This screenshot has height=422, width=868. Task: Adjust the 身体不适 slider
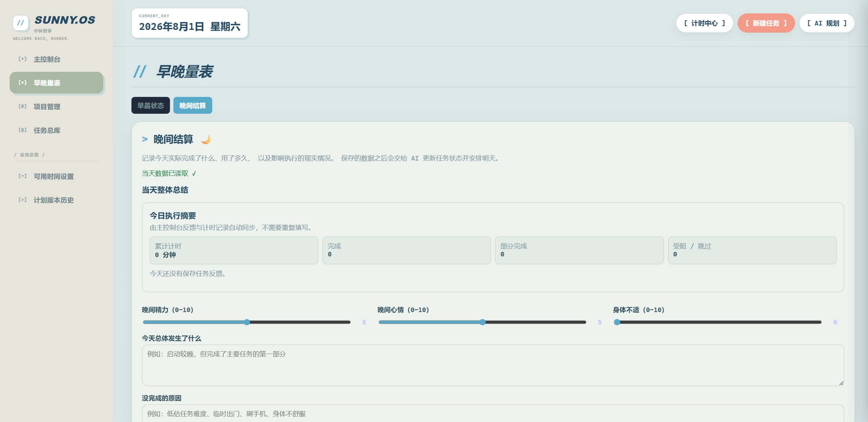pos(718,322)
